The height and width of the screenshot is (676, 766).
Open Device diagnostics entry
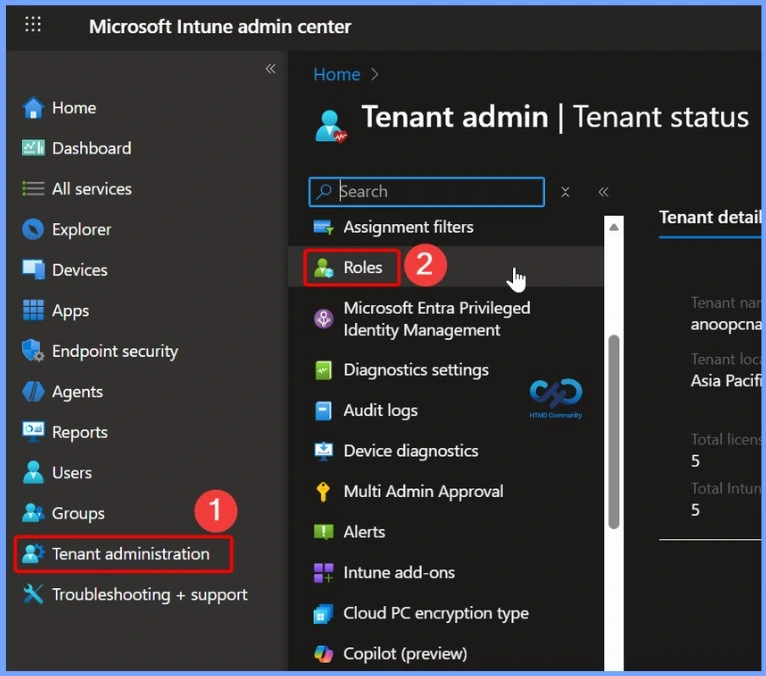click(410, 451)
